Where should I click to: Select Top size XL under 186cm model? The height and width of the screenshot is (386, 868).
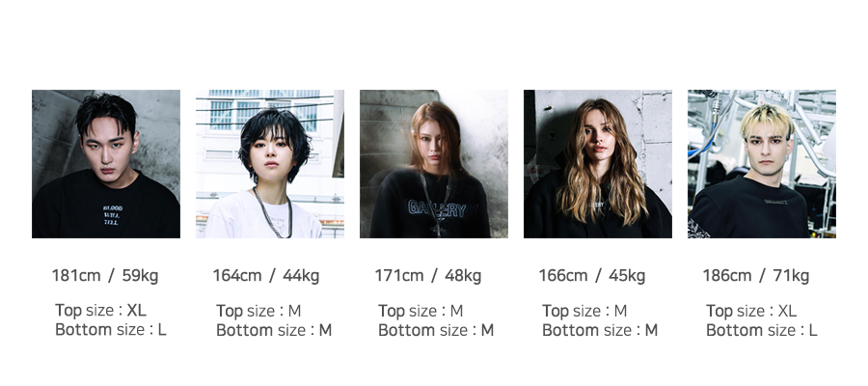[x=751, y=311]
